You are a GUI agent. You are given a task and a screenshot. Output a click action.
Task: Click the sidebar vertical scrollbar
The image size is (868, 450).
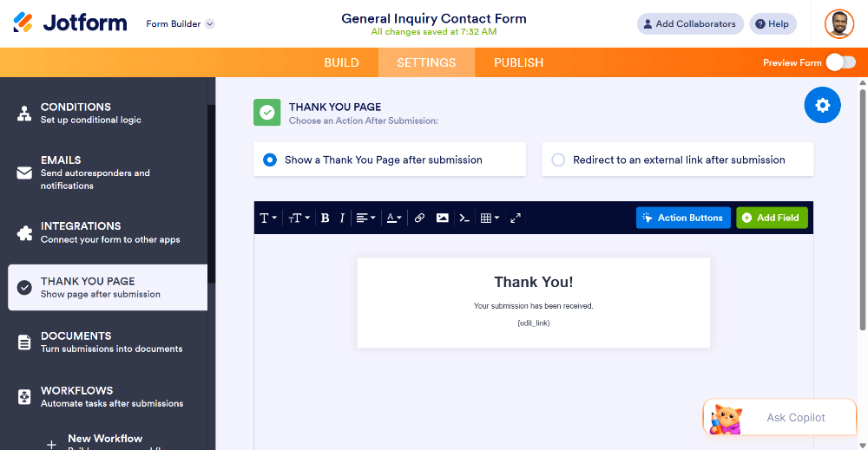point(212,193)
